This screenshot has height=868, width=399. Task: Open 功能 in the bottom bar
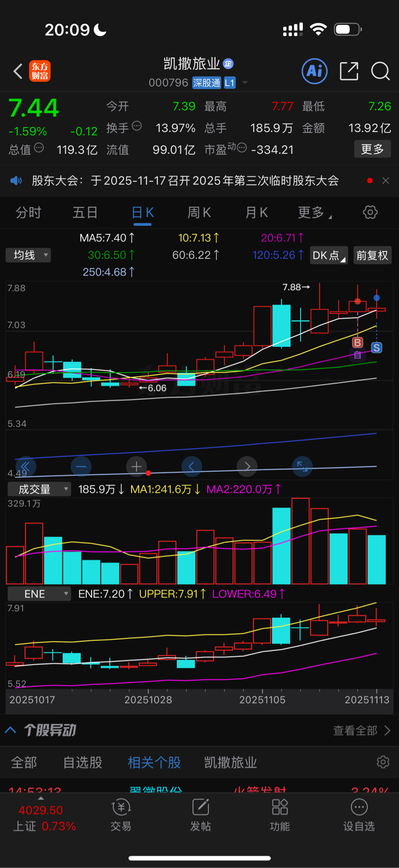click(x=280, y=815)
